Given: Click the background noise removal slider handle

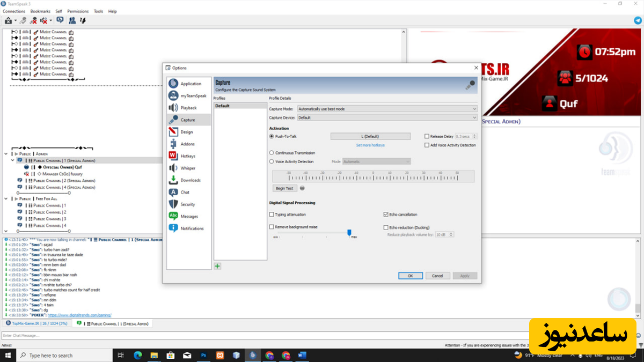Looking at the screenshot, I should (349, 232).
